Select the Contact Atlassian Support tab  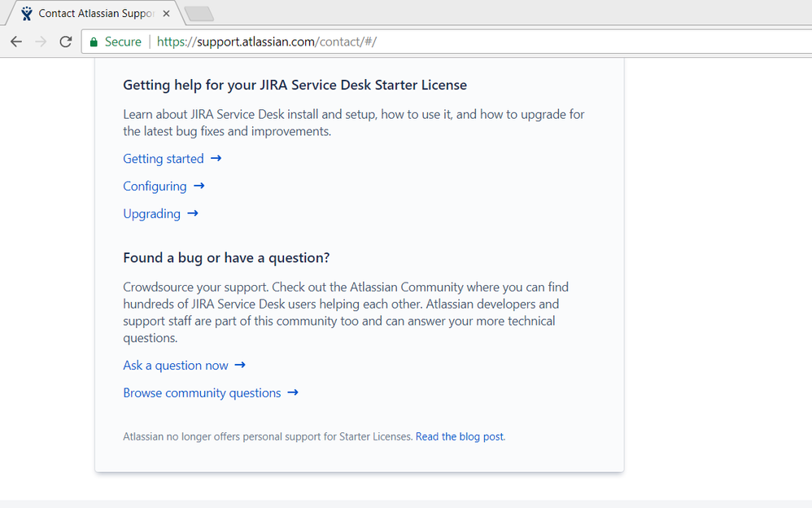tap(96, 14)
